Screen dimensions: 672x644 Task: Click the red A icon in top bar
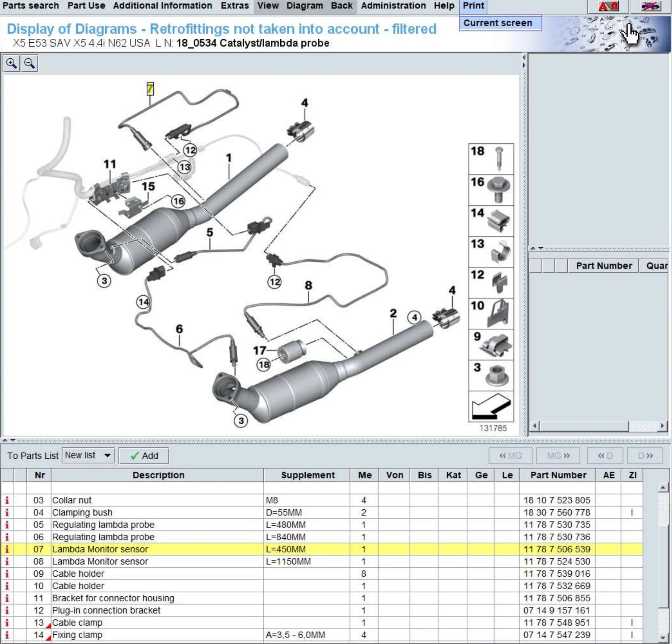608,6
